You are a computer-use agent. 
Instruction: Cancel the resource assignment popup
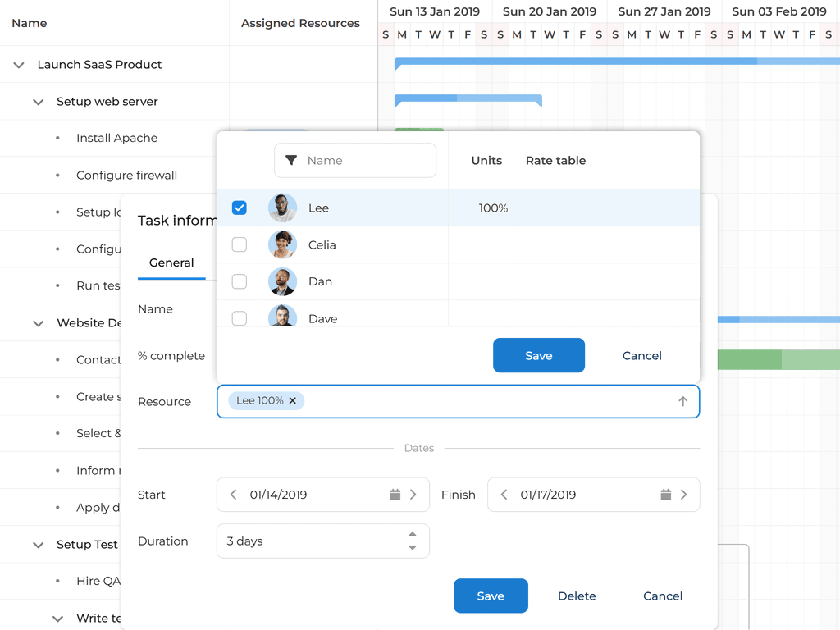click(x=641, y=355)
